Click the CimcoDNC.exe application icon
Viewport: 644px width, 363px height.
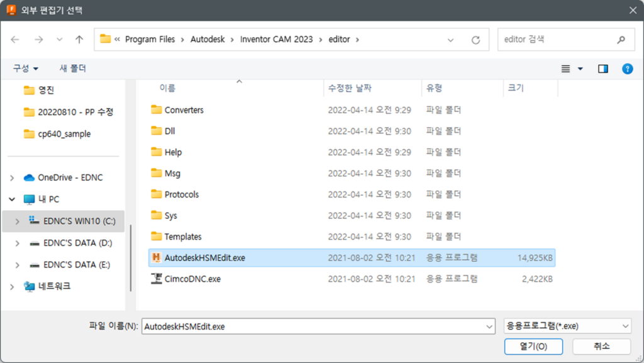point(156,279)
